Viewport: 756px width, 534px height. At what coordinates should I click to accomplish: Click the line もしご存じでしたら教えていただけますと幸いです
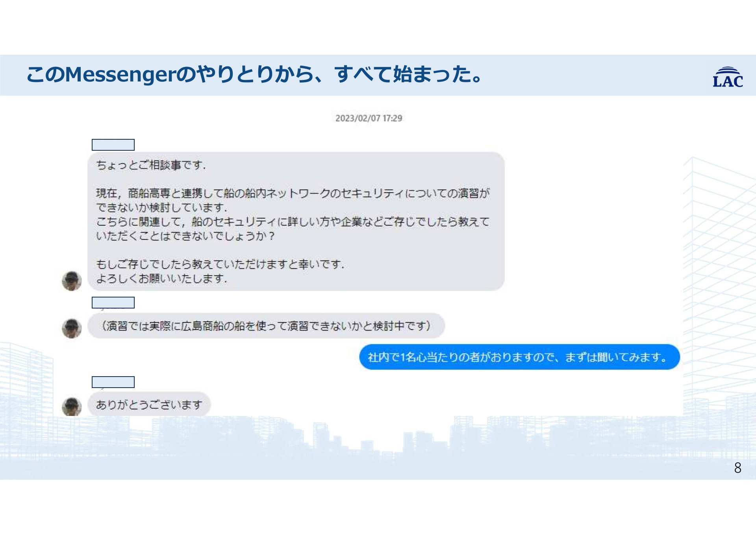(220, 264)
